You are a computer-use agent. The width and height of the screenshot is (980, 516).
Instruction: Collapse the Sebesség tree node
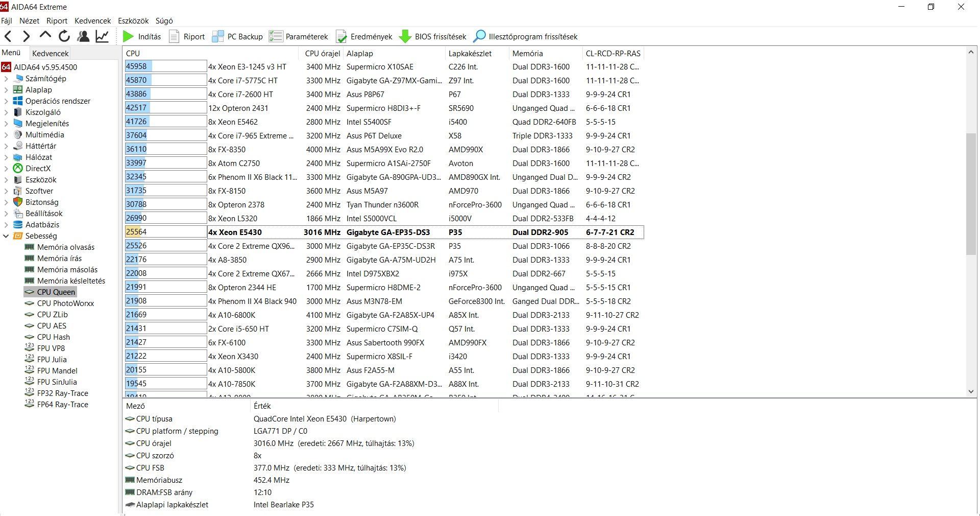pyautogui.click(x=6, y=236)
